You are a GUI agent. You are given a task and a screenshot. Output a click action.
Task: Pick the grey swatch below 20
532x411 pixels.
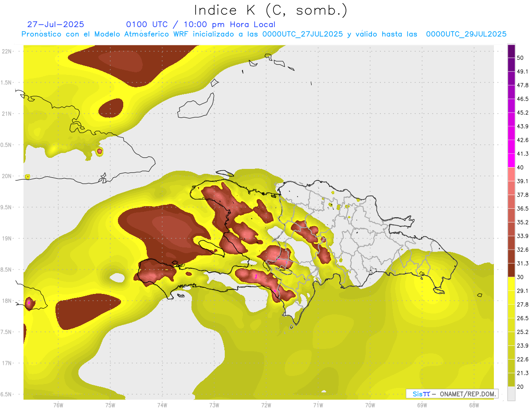tap(511, 393)
